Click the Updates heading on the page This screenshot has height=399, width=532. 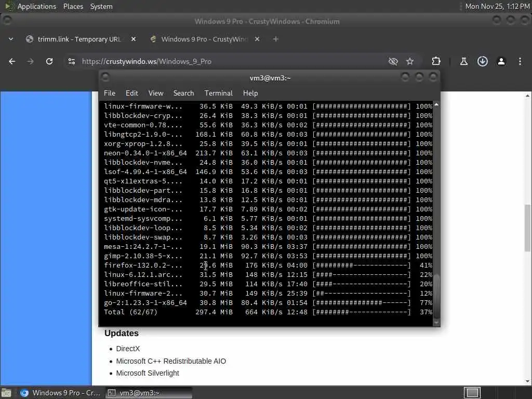pos(122,333)
